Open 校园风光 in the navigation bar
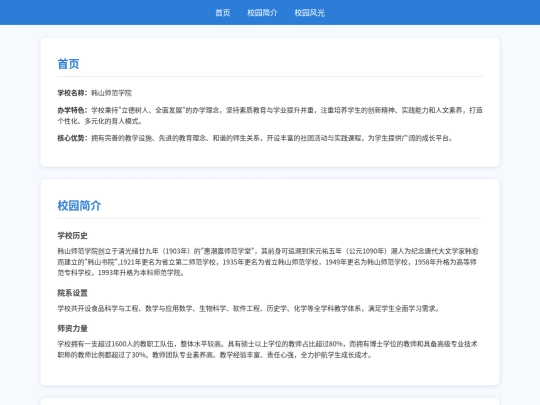Image resolution: width=540 pixels, height=405 pixels. (x=309, y=13)
